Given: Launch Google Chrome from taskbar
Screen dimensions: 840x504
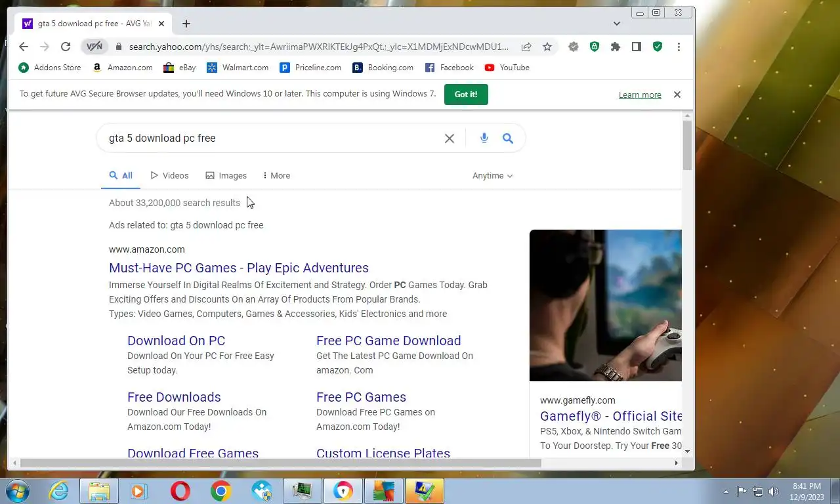Looking at the screenshot, I should pyautogui.click(x=220, y=491).
